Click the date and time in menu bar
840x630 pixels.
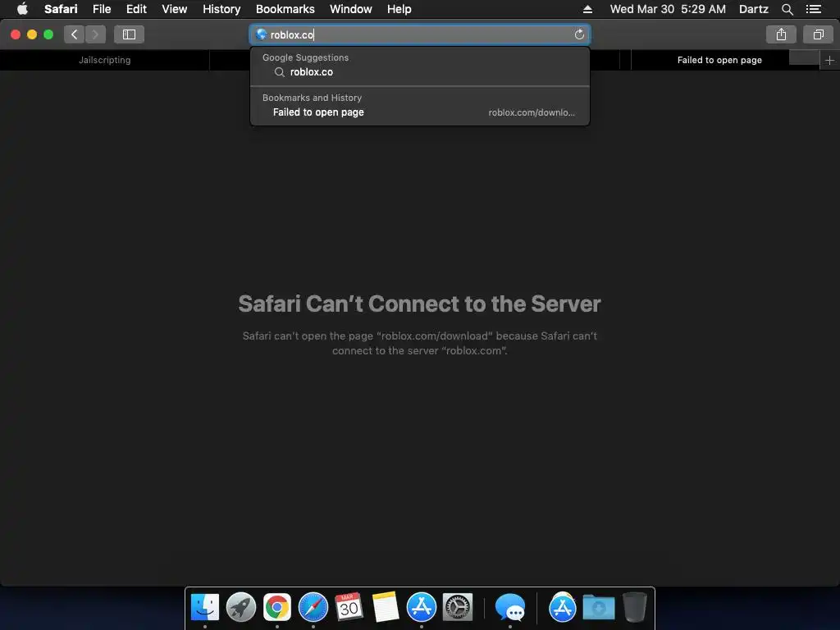tap(668, 9)
